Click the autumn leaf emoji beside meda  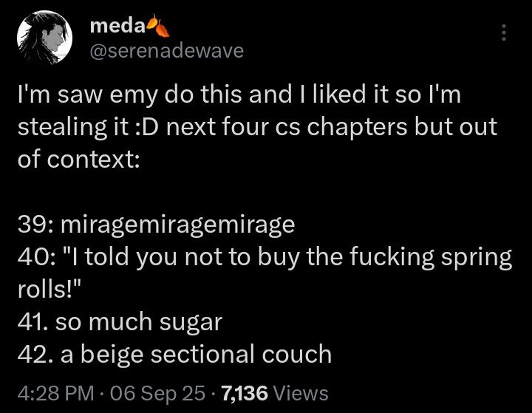click(158, 26)
